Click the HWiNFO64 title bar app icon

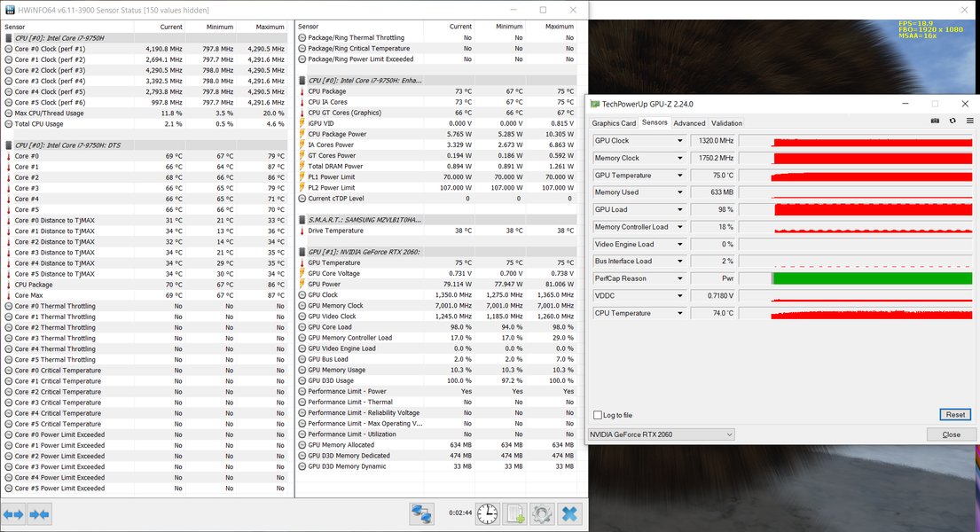(10, 10)
